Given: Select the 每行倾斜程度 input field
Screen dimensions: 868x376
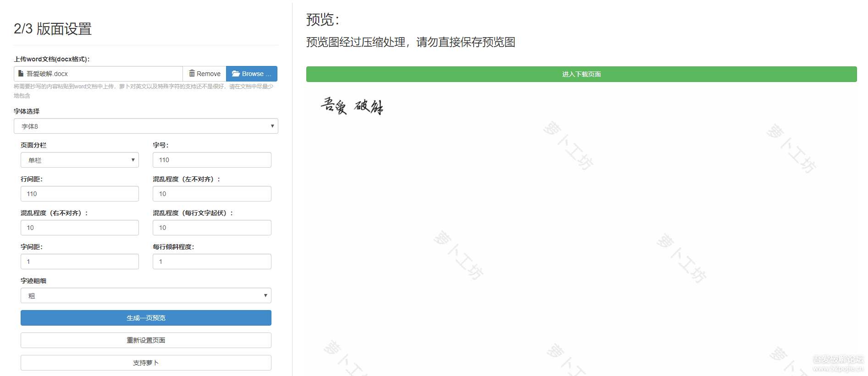Looking at the screenshot, I should click(x=212, y=262).
